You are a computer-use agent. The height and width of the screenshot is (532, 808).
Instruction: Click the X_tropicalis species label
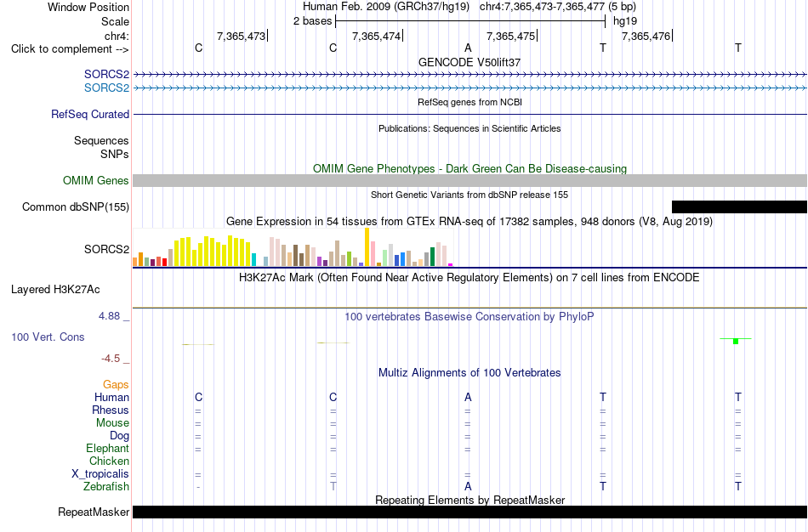click(100, 474)
